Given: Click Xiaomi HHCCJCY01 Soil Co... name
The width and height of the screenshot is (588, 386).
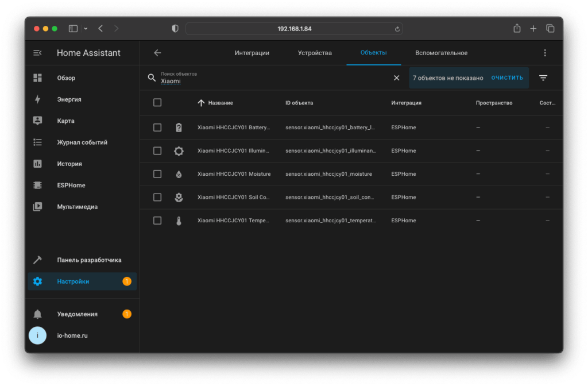Looking at the screenshot, I should (x=233, y=198).
